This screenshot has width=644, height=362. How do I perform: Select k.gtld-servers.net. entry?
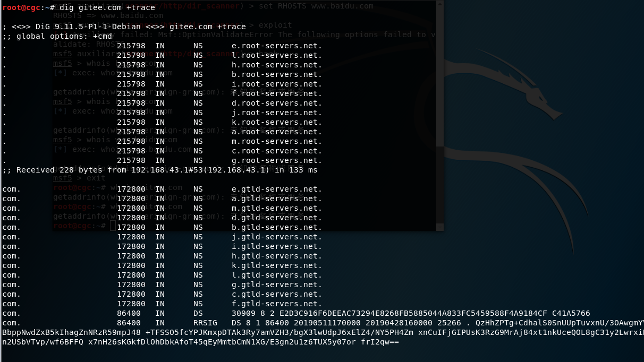(277, 265)
